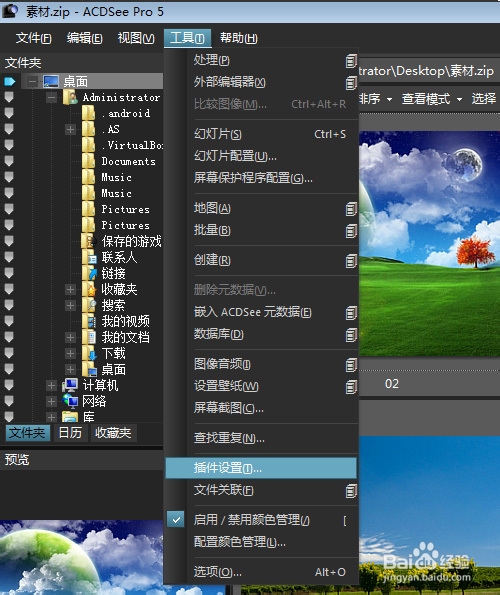Screen dimensions: 500x595
Task: Click the Administrator user folder icon
Action: point(71,97)
